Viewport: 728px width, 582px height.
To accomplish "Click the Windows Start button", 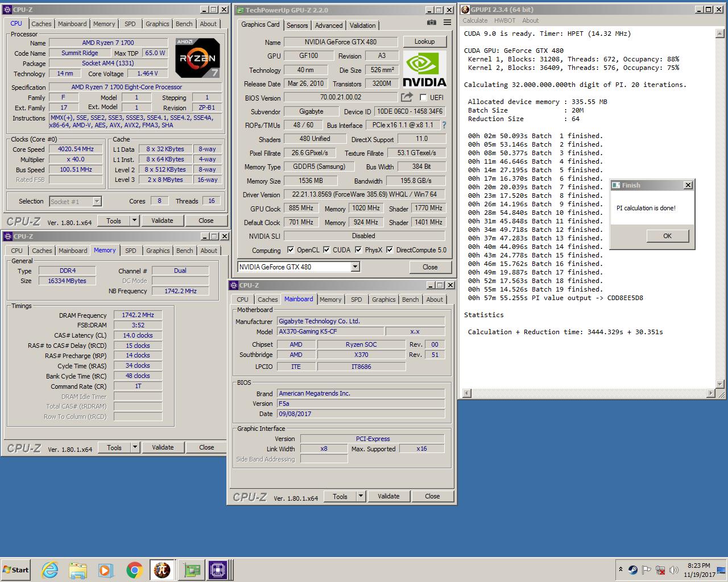I will 16,569.
